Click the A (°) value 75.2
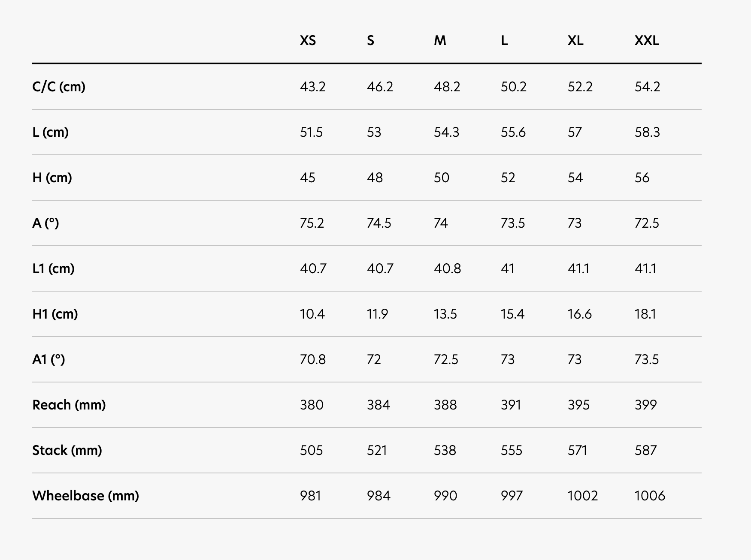 tap(312, 223)
